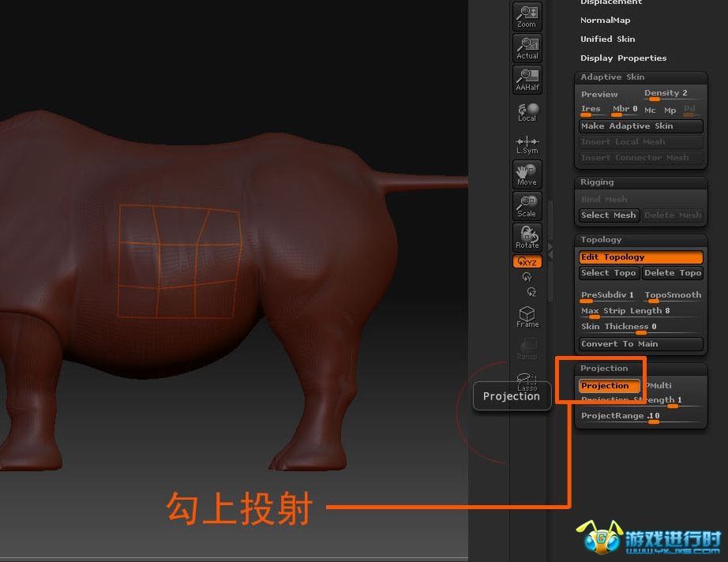Click the Frame cube icon
The height and width of the screenshot is (562, 728).
point(527,317)
